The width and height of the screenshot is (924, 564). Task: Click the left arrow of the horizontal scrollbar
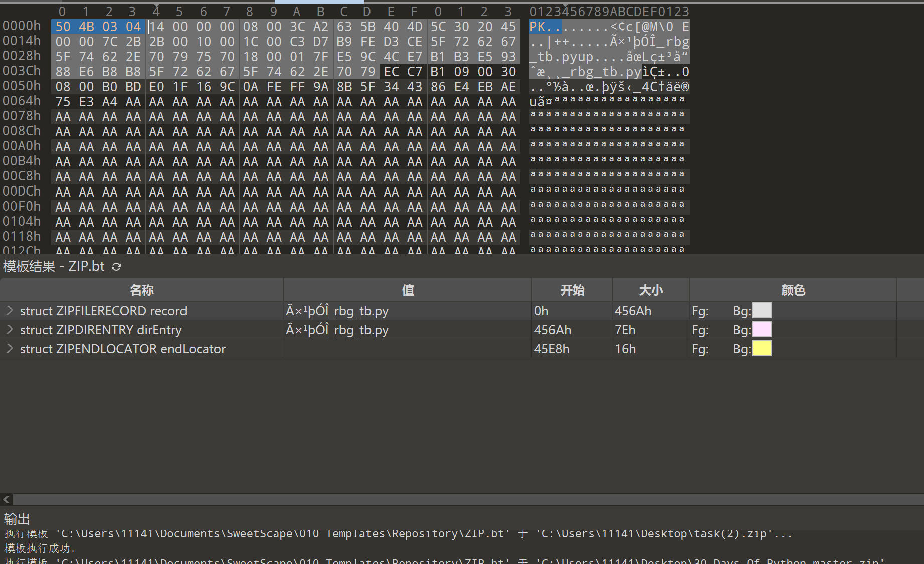(7, 499)
